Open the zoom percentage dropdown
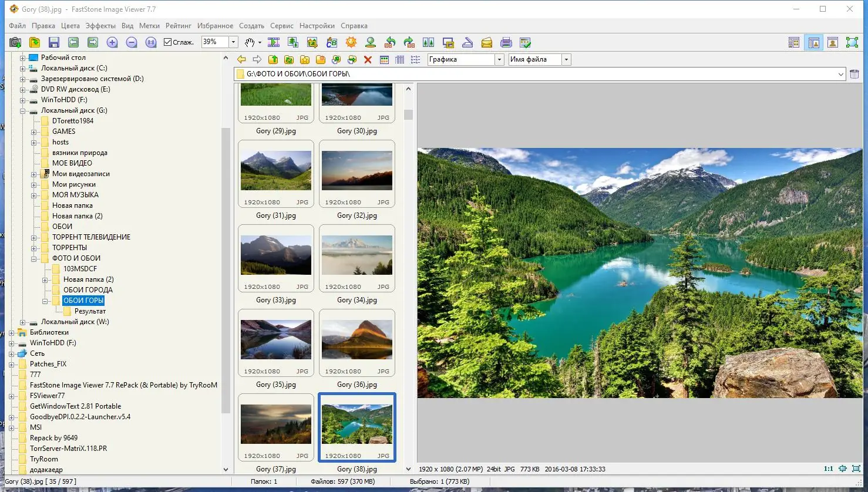Image resolution: width=868 pixels, height=492 pixels. coord(233,42)
